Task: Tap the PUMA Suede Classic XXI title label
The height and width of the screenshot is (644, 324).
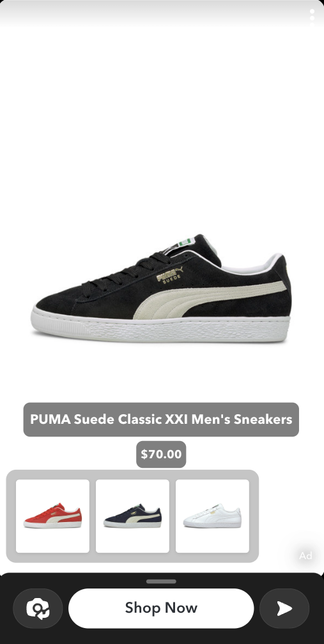Action: (x=161, y=419)
